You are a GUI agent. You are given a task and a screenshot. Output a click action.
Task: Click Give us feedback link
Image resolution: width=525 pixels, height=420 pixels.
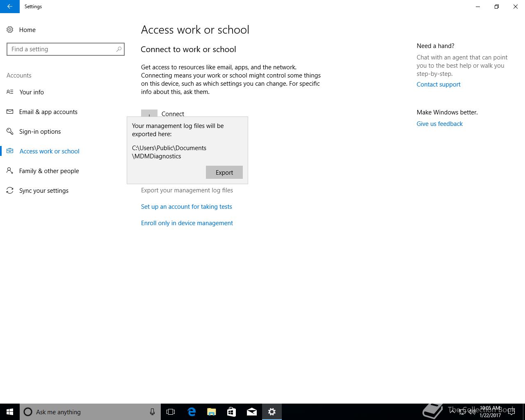tap(440, 124)
